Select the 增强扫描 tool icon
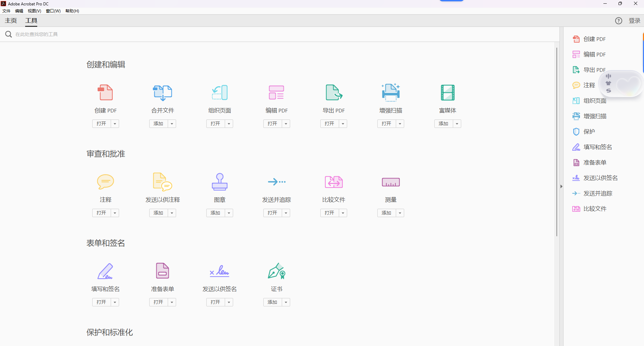Screen dimensions: 644x346 click(390, 93)
